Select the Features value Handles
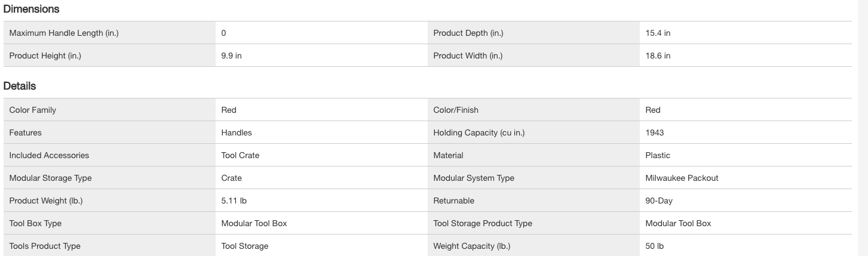Viewport: 868px width, 256px height. (237, 133)
